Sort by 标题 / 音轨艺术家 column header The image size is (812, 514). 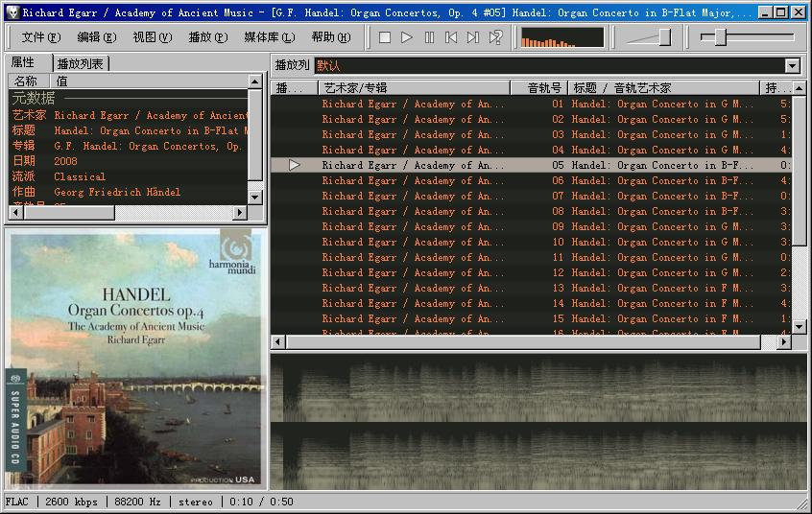pos(663,88)
